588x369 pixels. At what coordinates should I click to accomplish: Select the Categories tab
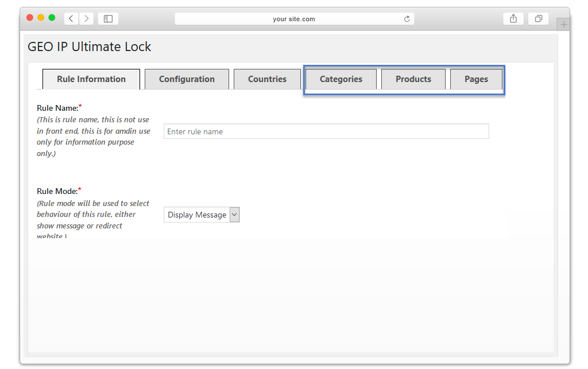tap(341, 79)
